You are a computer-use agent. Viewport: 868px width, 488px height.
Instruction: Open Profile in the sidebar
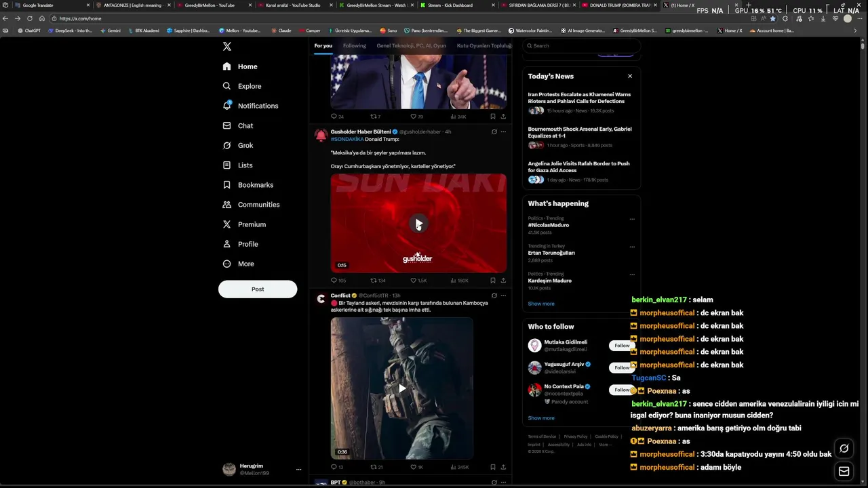(240, 243)
